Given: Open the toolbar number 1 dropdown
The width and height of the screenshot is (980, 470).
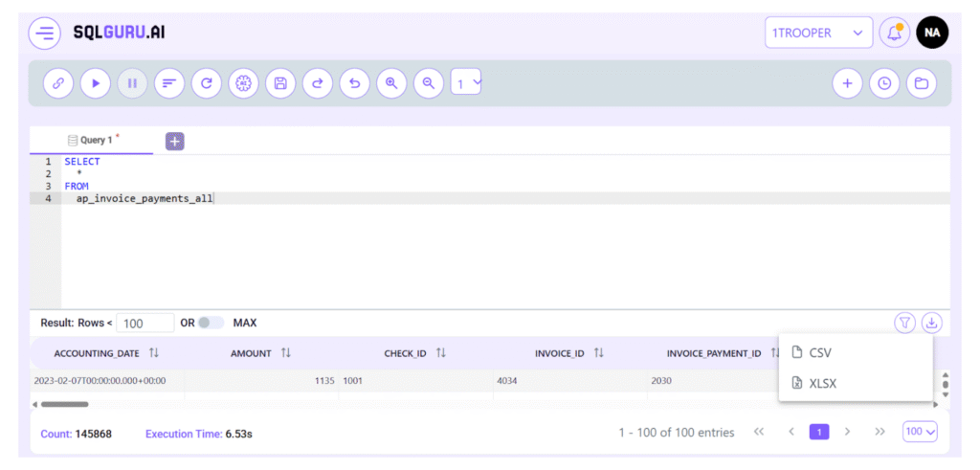Looking at the screenshot, I should point(467,83).
